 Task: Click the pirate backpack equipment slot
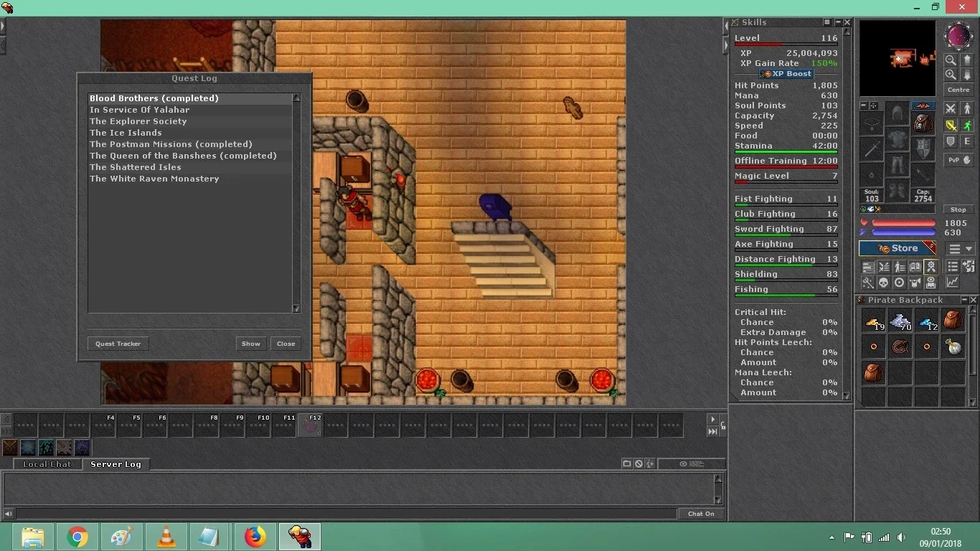[x=923, y=123]
